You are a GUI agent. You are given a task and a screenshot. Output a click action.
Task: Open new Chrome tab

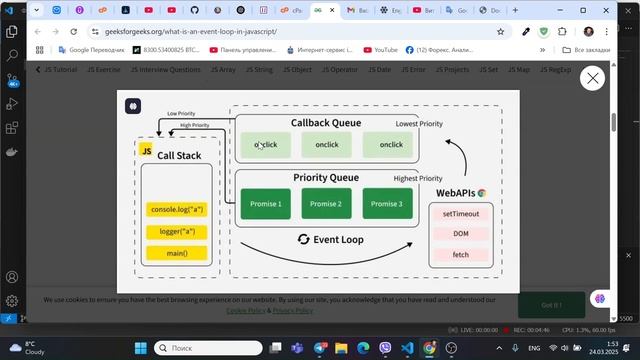pos(515,10)
